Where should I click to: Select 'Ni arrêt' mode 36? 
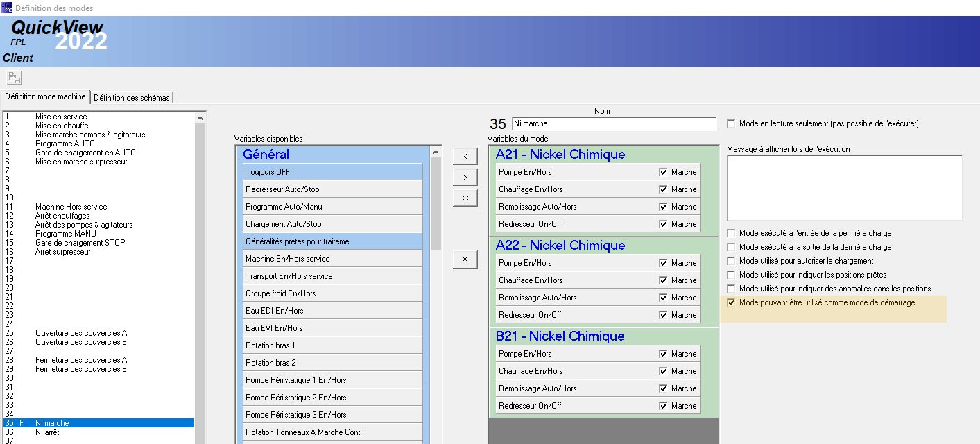coord(47,432)
